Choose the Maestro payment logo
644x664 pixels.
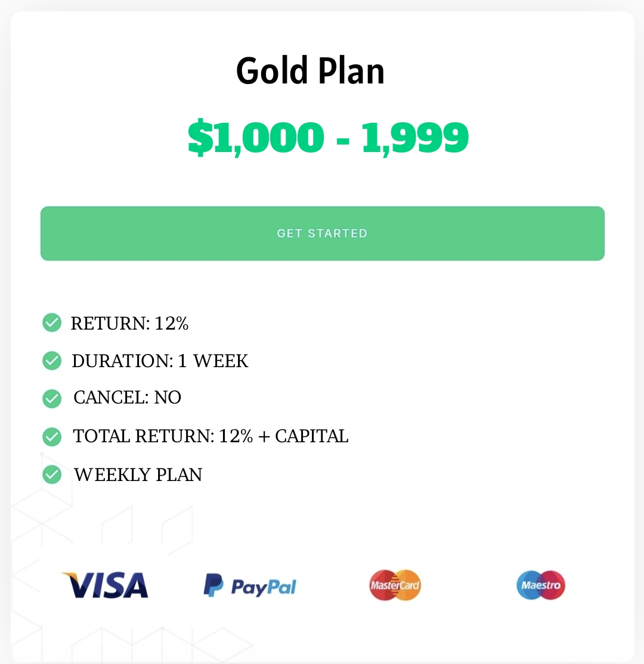(x=541, y=585)
